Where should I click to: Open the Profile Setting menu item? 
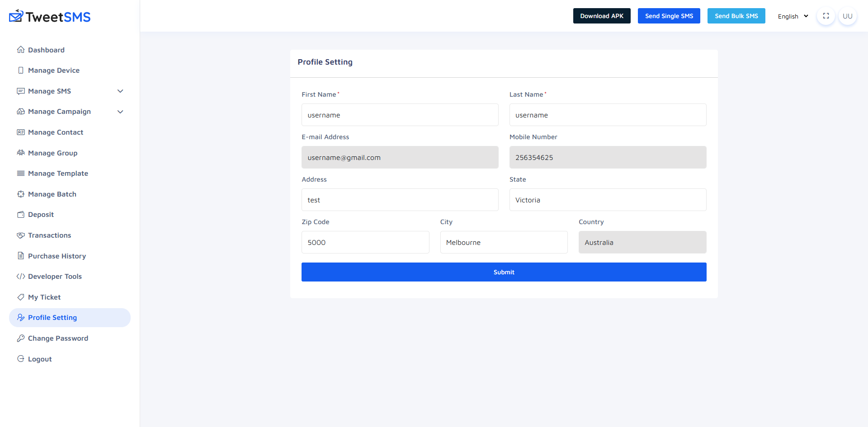(52, 317)
